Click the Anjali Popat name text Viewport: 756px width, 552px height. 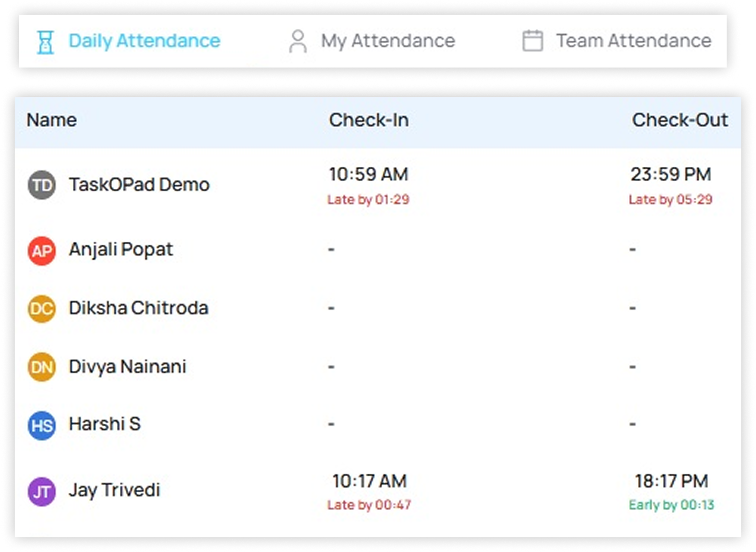coord(120,250)
